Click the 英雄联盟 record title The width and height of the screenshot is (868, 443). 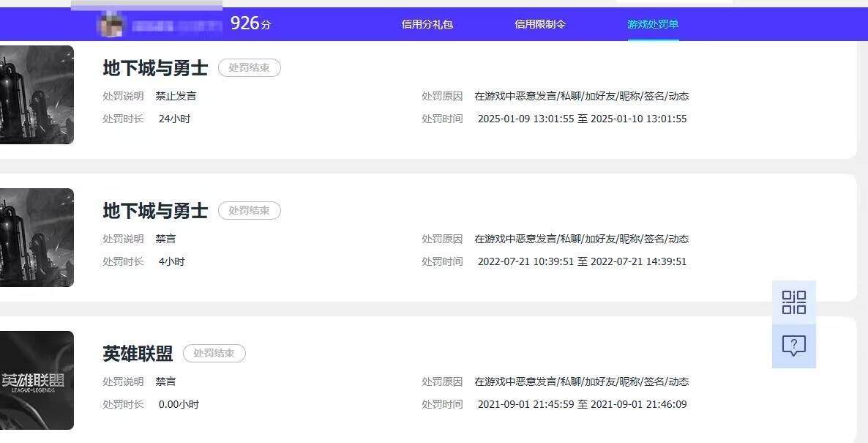138,354
